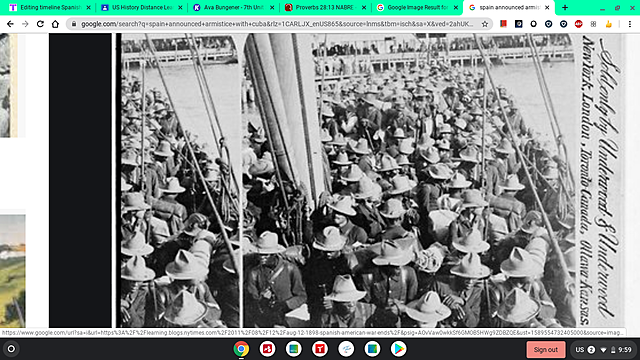This screenshot has height=360, width=640.
Task: Open the home page
Action: (x=55, y=24)
